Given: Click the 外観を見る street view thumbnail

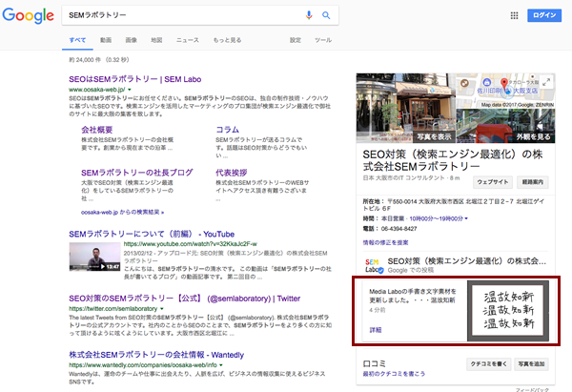Looking at the screenshot, I should click(x=506, y=126).
